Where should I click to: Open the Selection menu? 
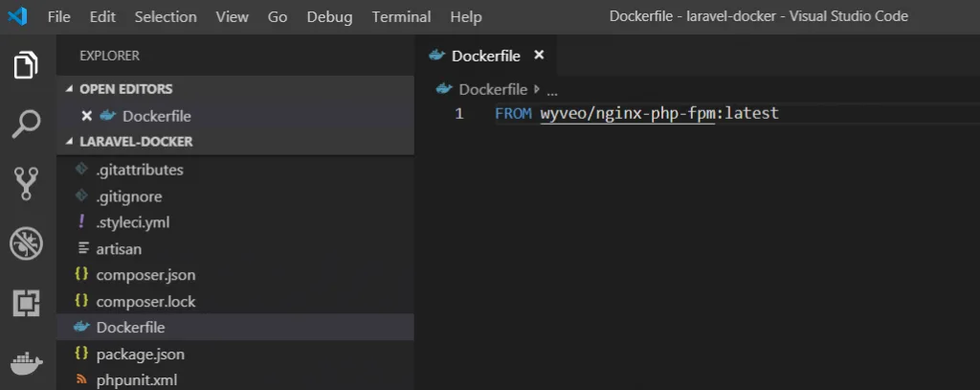[x=167, y=17]
